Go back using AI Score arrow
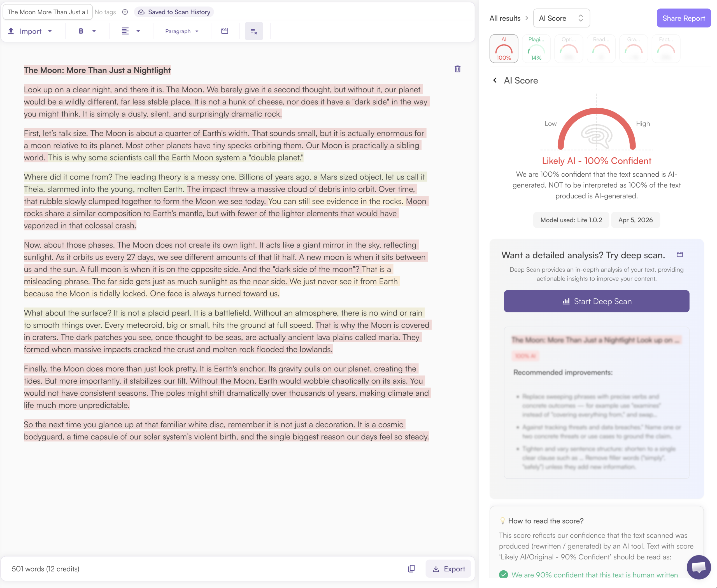Image resolution: width=717 pixels, height=588 pixels. (495, 80)
